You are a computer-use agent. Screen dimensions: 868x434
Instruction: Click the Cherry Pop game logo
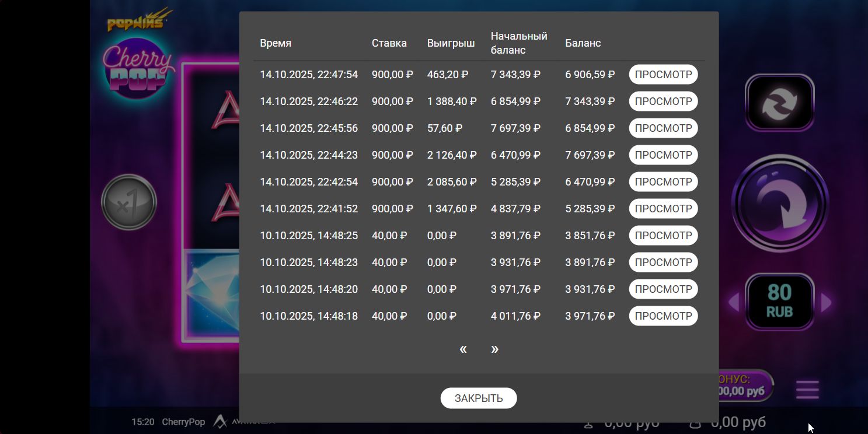(x=139, y=70)
